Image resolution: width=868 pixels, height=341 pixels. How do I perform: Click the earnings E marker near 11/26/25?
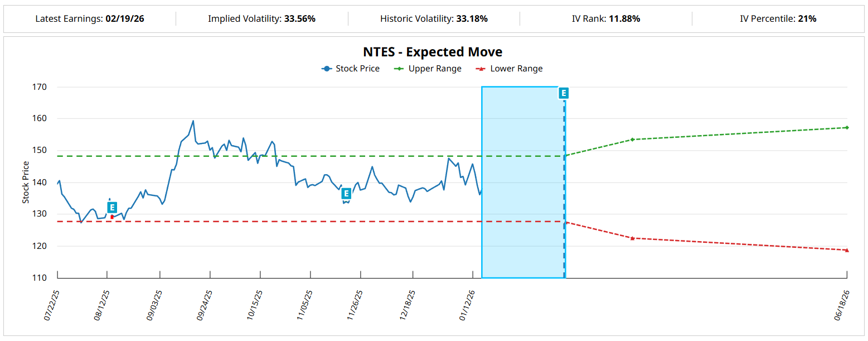tap(346, 194)
